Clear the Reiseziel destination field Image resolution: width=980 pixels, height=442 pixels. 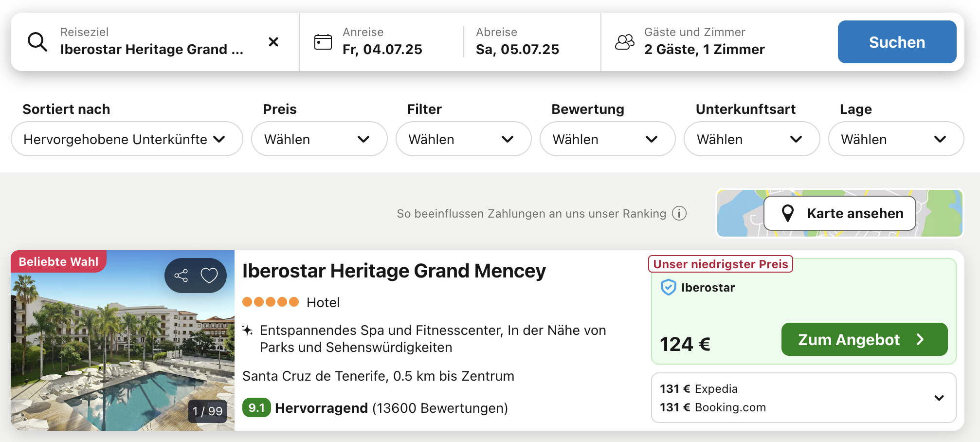[x=273, y=42]
